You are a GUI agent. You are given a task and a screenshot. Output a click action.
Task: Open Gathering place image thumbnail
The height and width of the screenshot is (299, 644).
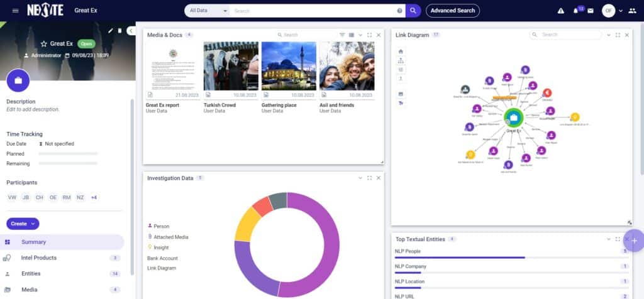coord(289,65)
